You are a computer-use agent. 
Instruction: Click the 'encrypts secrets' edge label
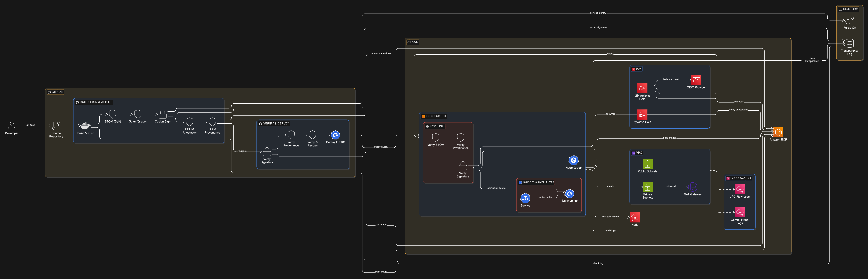611,217
